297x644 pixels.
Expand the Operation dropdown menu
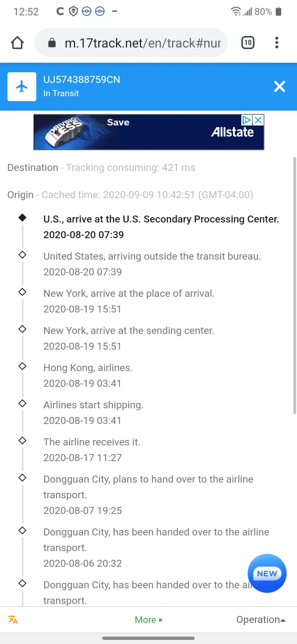pos(261,620)
